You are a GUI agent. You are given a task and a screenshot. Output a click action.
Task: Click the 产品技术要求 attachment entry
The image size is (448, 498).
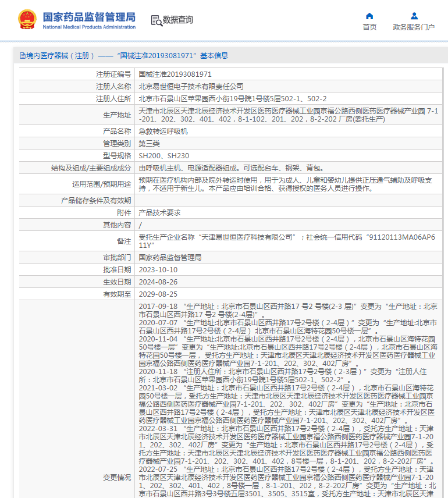155,212
